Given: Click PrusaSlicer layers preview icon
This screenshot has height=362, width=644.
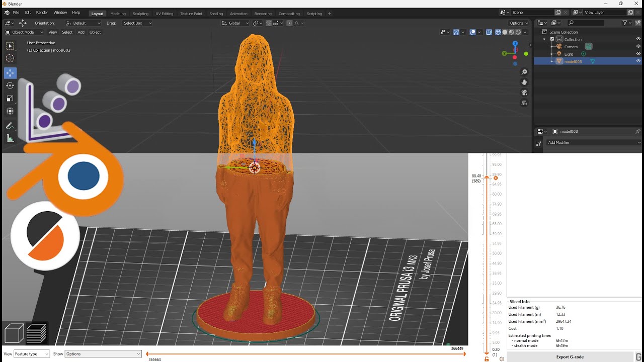Looking at the screenshot, I should coord(36,333).
